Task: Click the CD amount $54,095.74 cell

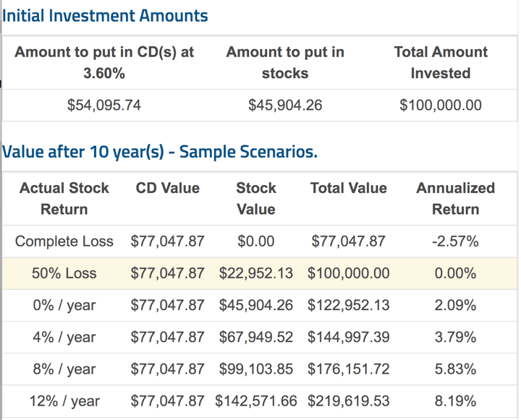Action: (103, 106)
